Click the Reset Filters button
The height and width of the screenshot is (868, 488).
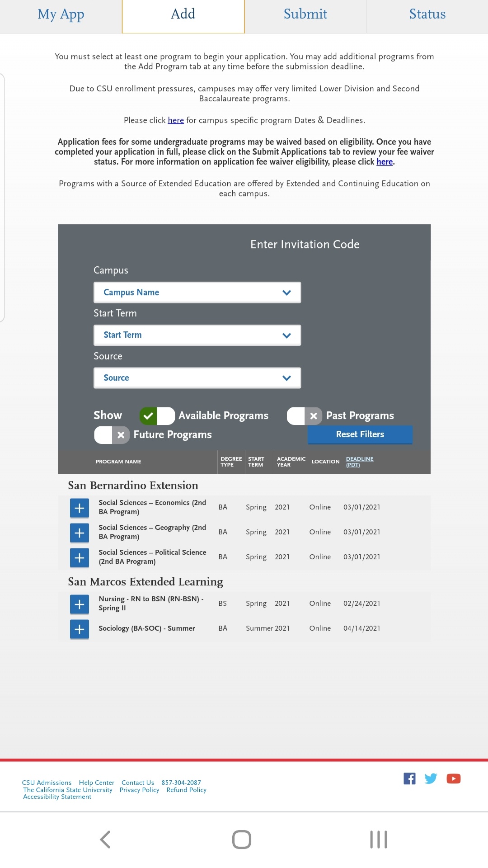pyautogui.click(x=360, y=434)
